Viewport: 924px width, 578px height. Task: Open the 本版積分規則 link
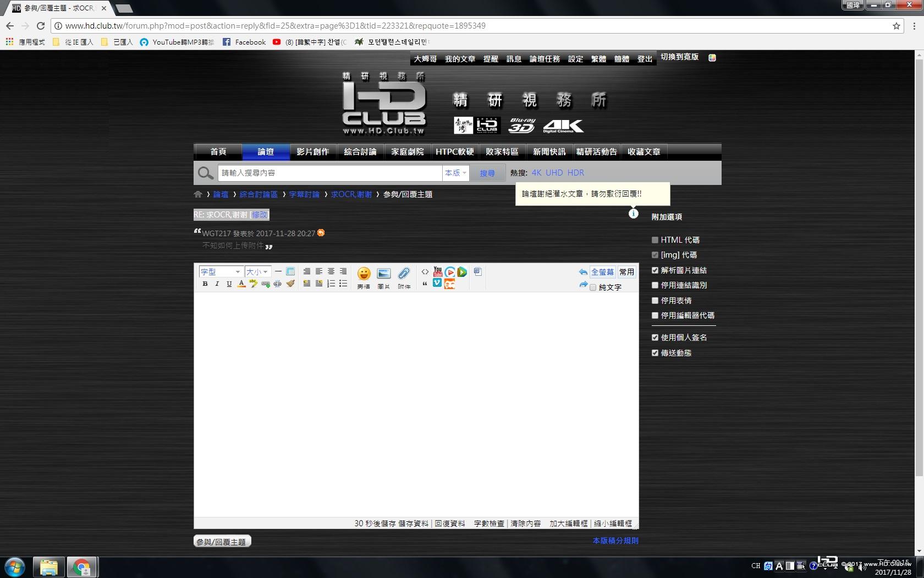click(x=615, y=541)
